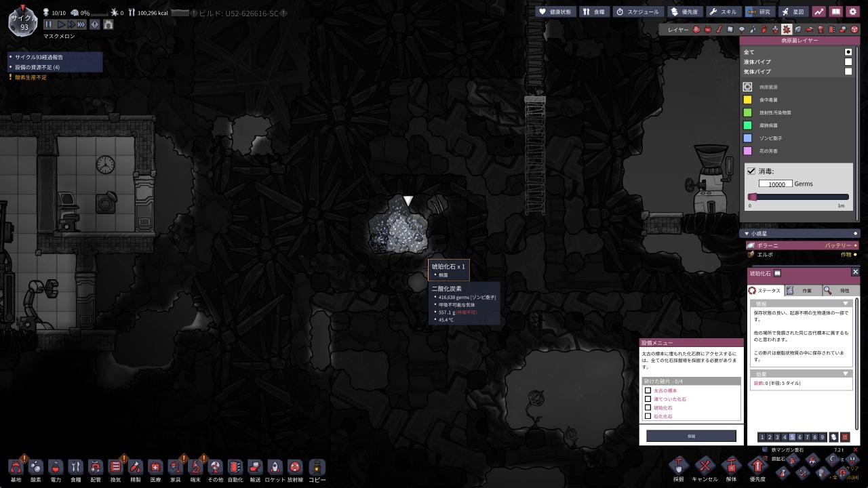Tick the 琥珀化石 fragment checkbox

pyautogui.click(x=648, y=407)
